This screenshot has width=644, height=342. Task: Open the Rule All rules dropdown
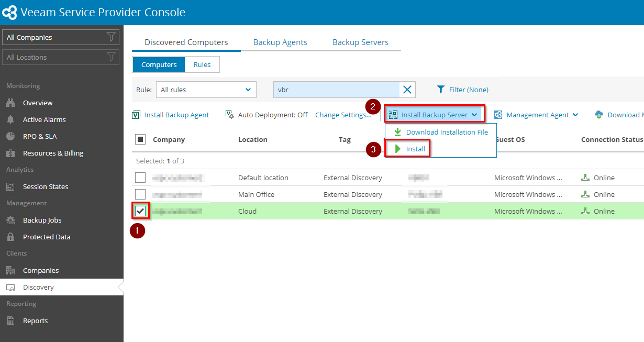(x=206, y=90)
